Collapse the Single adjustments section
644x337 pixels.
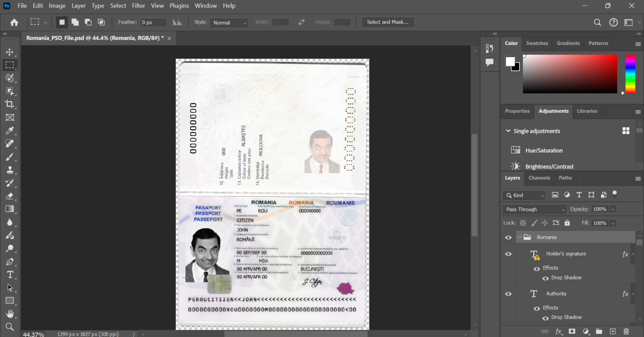point(508,131)
